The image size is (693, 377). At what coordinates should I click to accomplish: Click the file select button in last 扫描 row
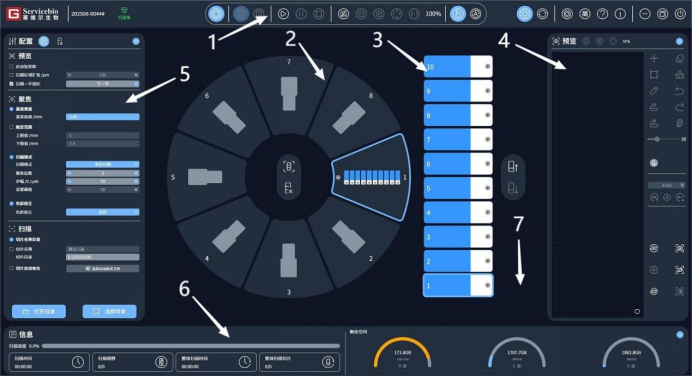pos(103,268)
